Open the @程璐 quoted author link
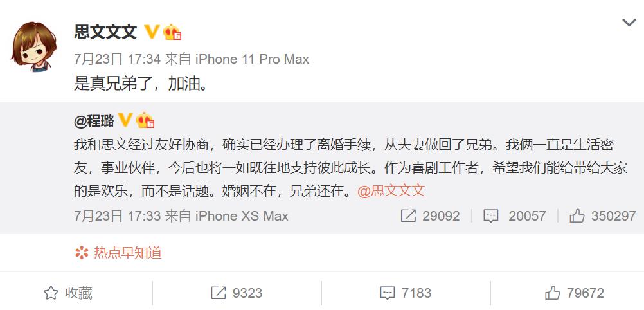This screenshot has height=310, width=644. [x=94, y=121]
